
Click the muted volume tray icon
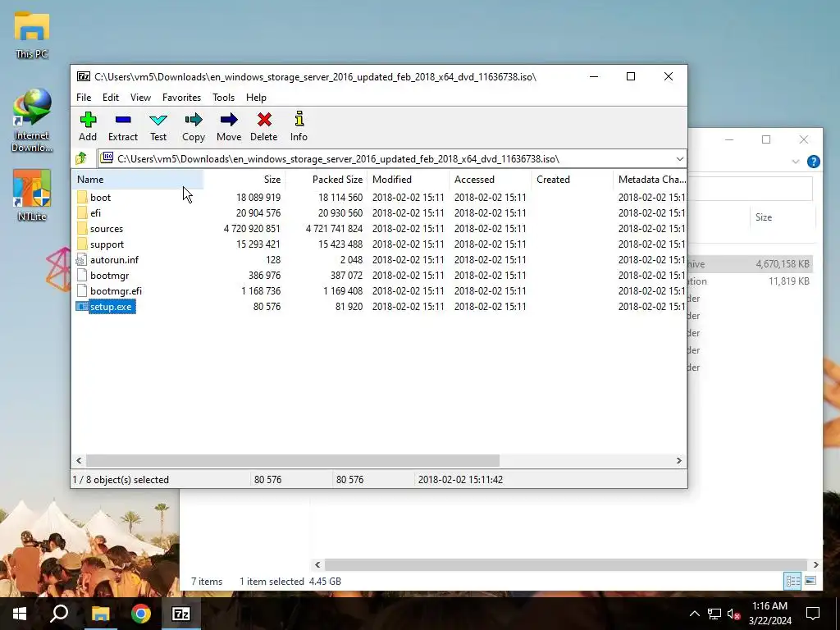point(734,614)
